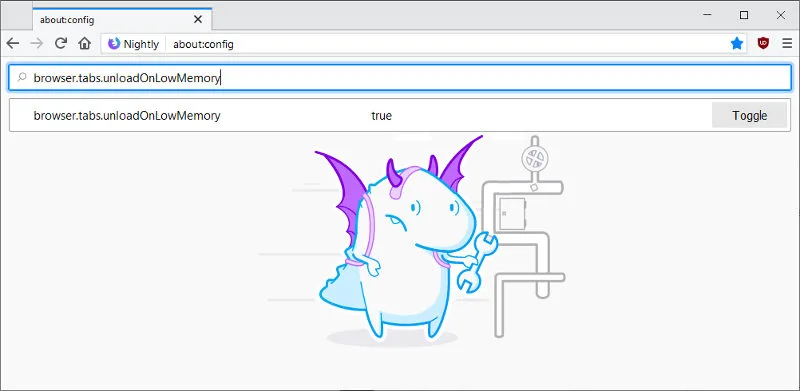Select the browser.tabs.unloadOnLowMemory preference name

click(127, 116)
